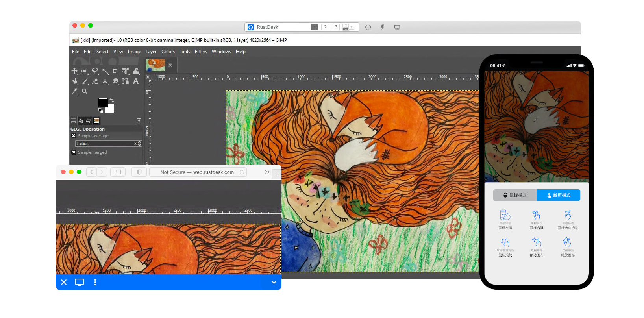Select the Text tool

136,81
